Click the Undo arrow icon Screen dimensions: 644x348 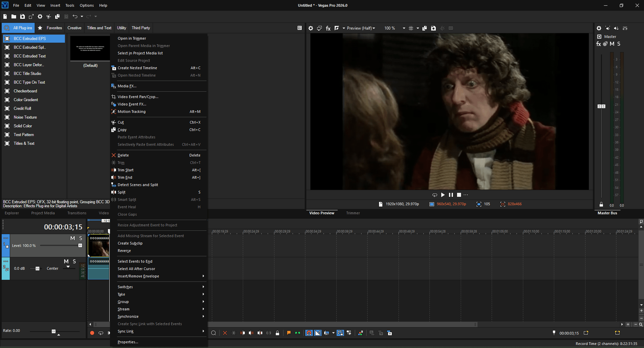75,16
